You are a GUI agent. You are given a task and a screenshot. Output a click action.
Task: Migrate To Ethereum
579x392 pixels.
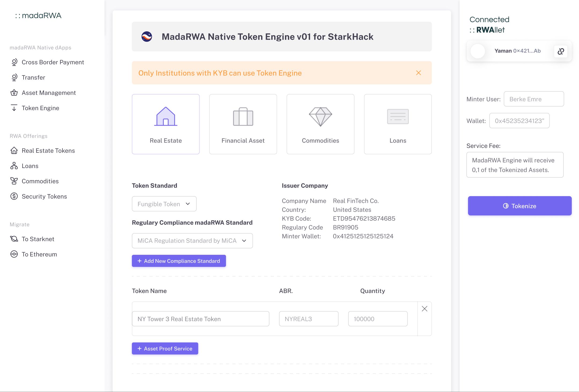34,254
